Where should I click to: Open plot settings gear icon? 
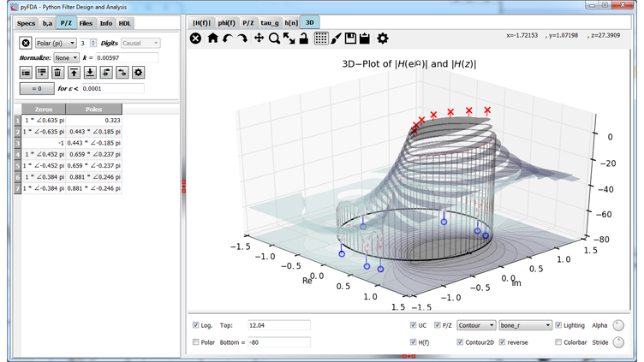pos(383,39)
